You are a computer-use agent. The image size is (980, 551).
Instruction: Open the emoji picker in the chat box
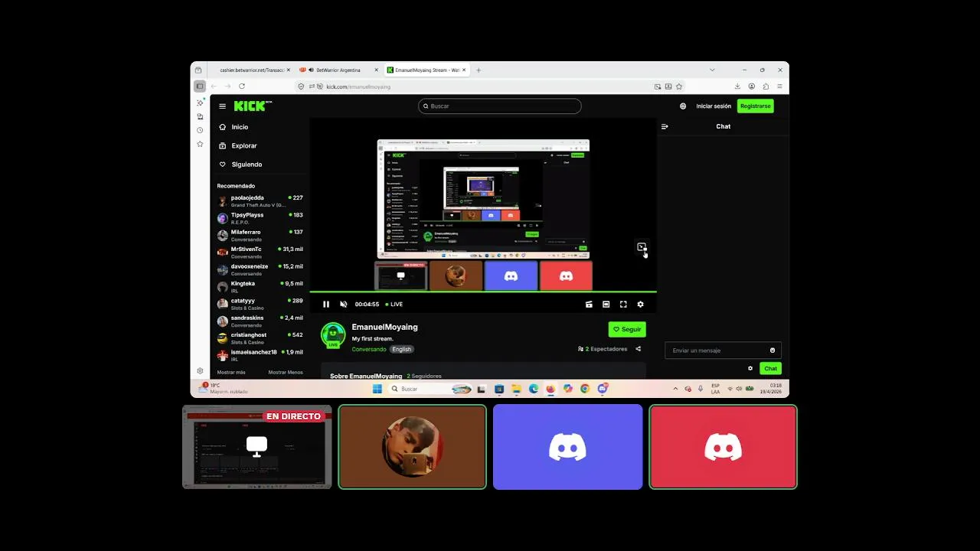click(772, 350)
